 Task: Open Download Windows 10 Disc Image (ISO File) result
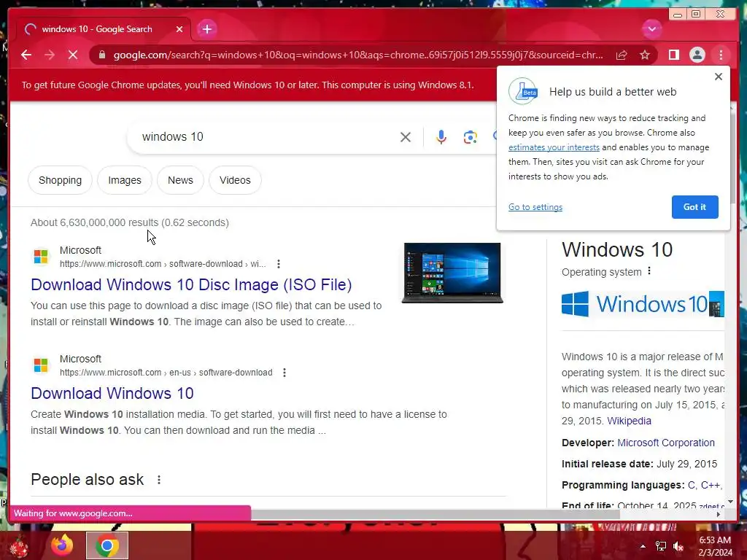click(191, 284)
